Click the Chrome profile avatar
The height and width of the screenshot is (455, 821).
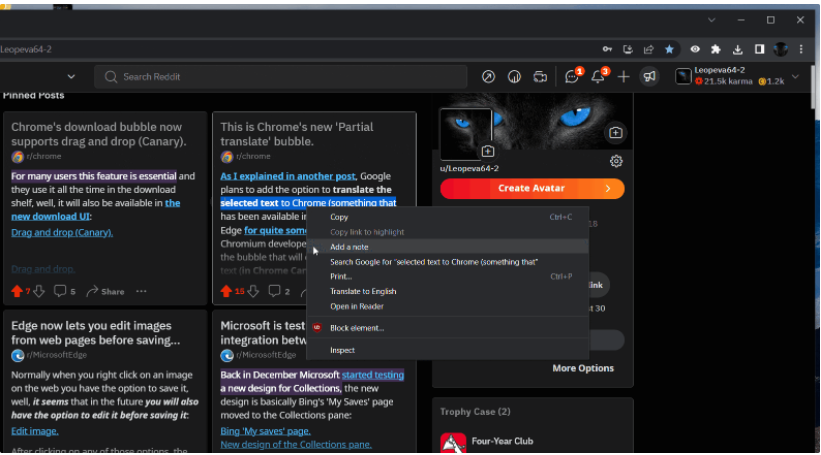pyautogui.click(x=781, y=49)
